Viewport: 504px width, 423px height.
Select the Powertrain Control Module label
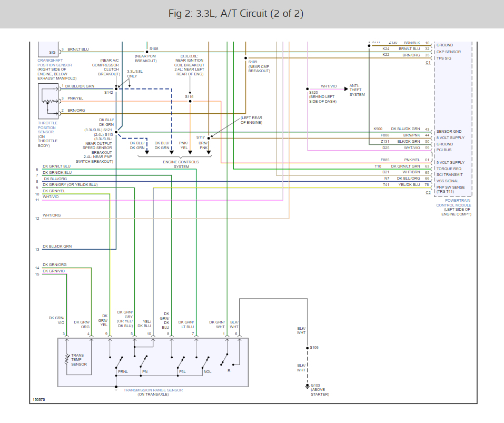coord(453,203)
